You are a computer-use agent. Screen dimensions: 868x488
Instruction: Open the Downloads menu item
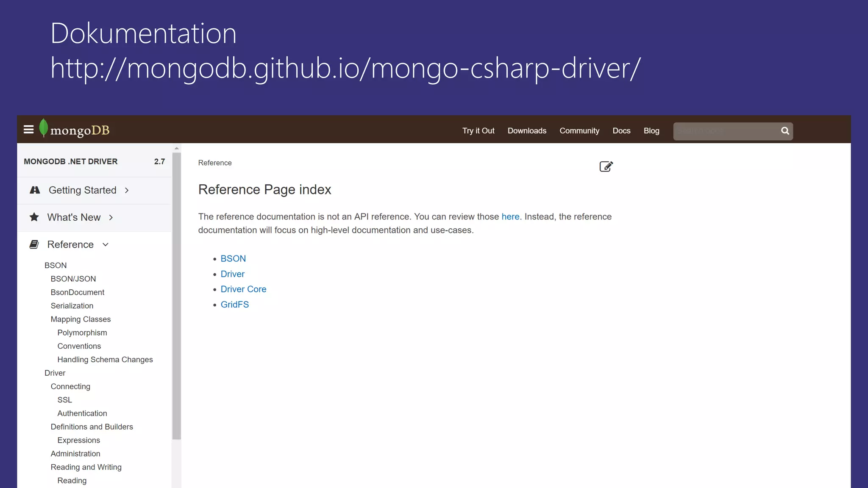point(527,131)
